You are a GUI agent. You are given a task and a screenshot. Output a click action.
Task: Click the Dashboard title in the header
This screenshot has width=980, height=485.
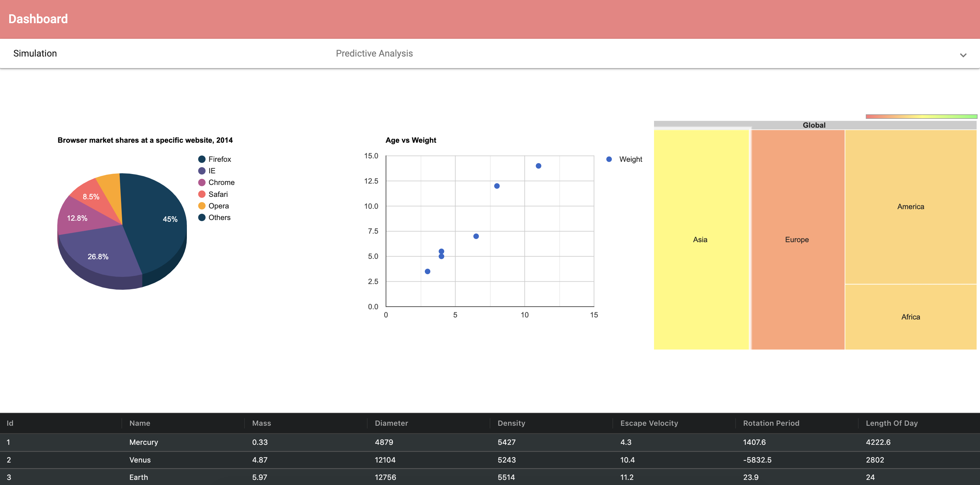click(38, 19)
